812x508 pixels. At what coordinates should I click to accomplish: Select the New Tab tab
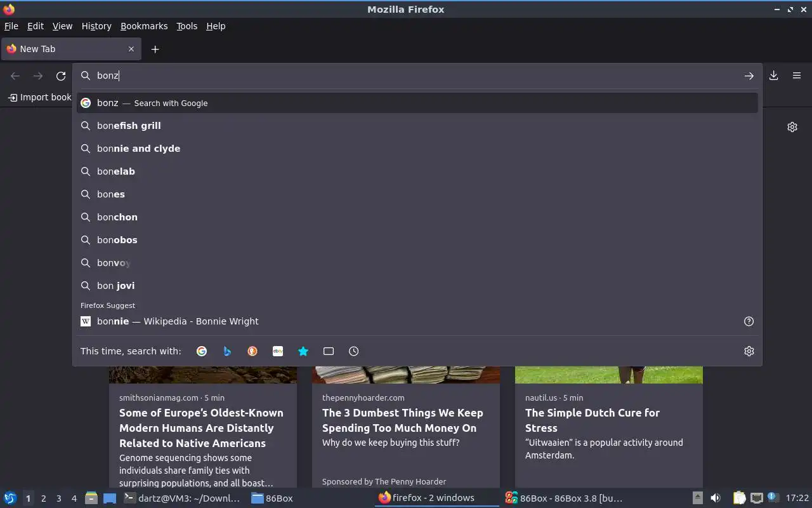(71, 49)
